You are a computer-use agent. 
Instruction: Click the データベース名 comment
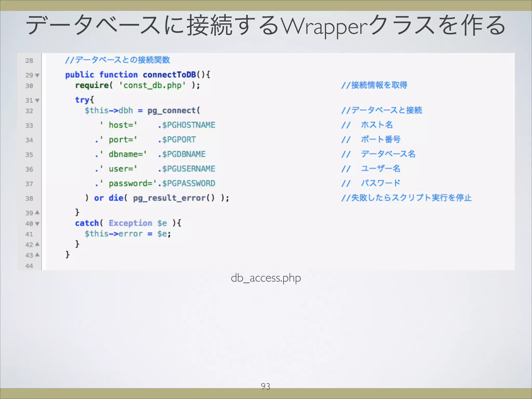388,154
